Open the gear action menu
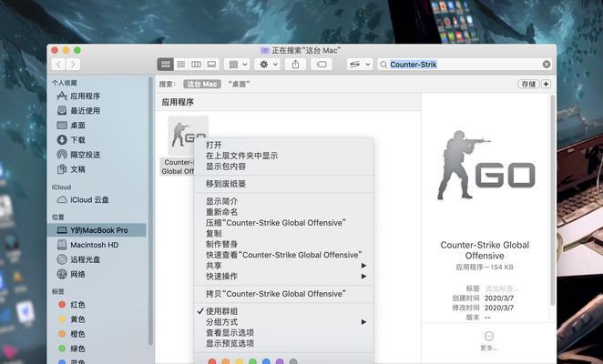Screen dimensions: 603x364 click(268, 65)
